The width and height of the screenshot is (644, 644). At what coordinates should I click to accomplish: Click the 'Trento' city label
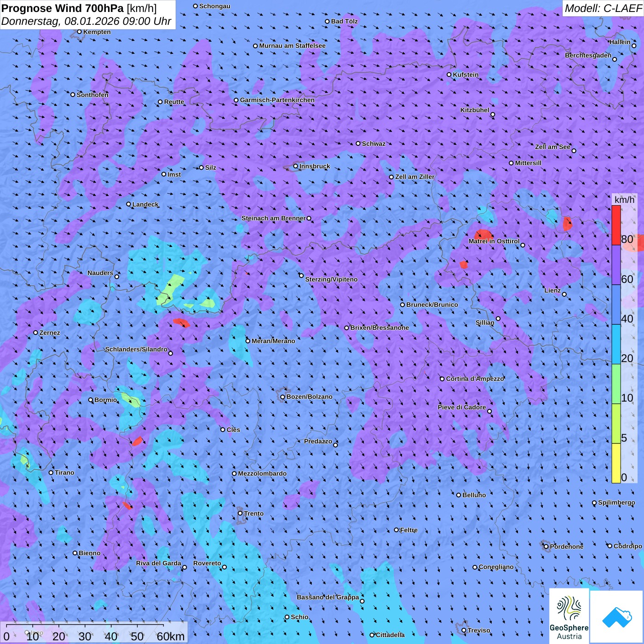pyautogui.click(x=254, y=513)
